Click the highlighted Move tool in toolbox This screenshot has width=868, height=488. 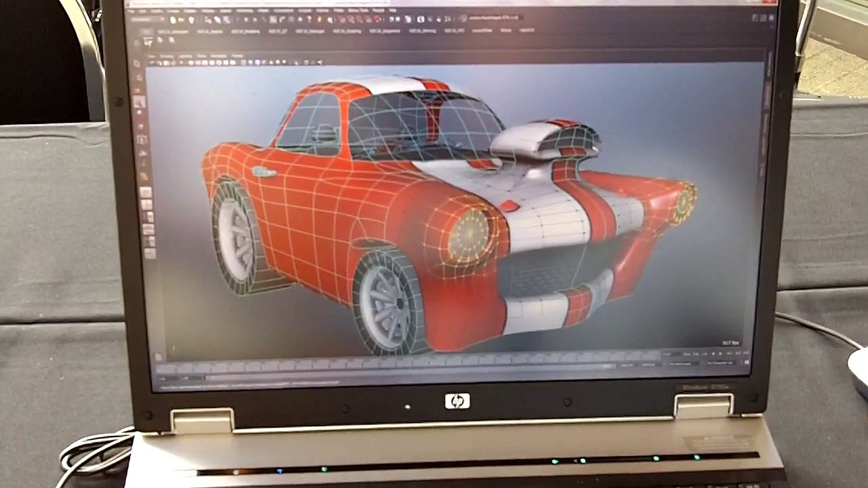point(139,102)
